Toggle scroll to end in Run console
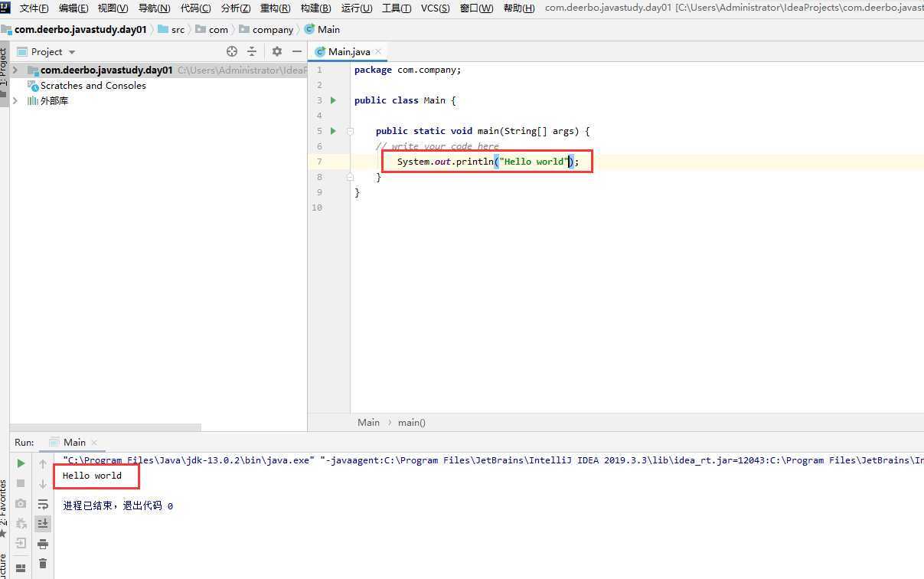The height and width of the screenshot is (579, 924). pyautogui.click(x=43, y=523)
